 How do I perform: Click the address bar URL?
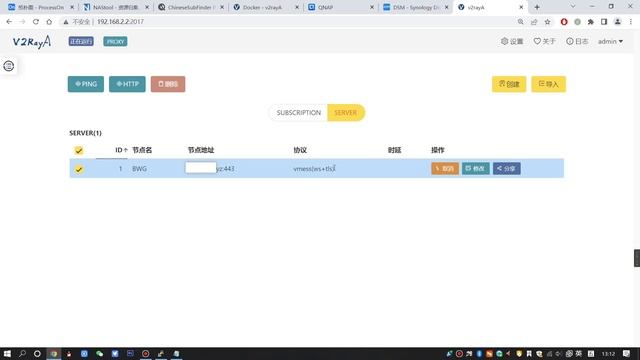click(x=120, y=22)
